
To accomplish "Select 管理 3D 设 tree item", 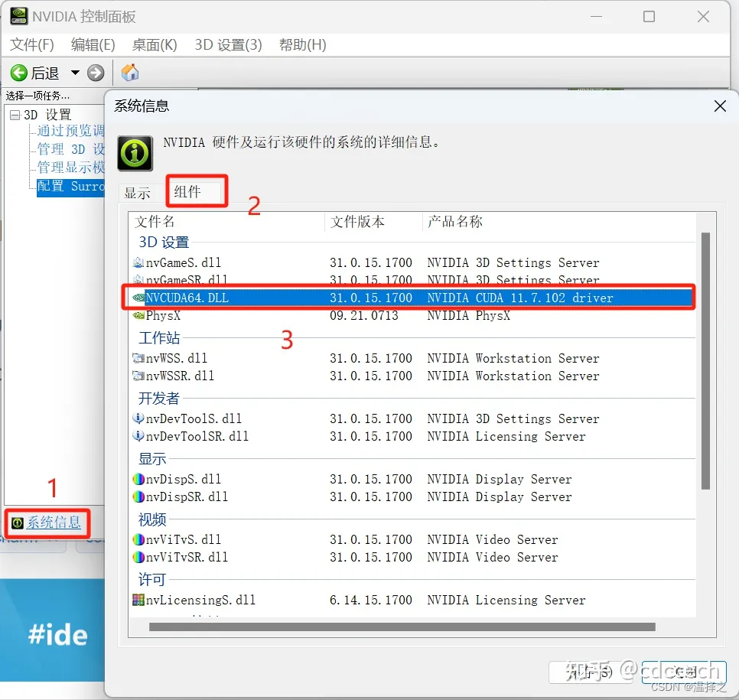I will (x=70, y=149).
